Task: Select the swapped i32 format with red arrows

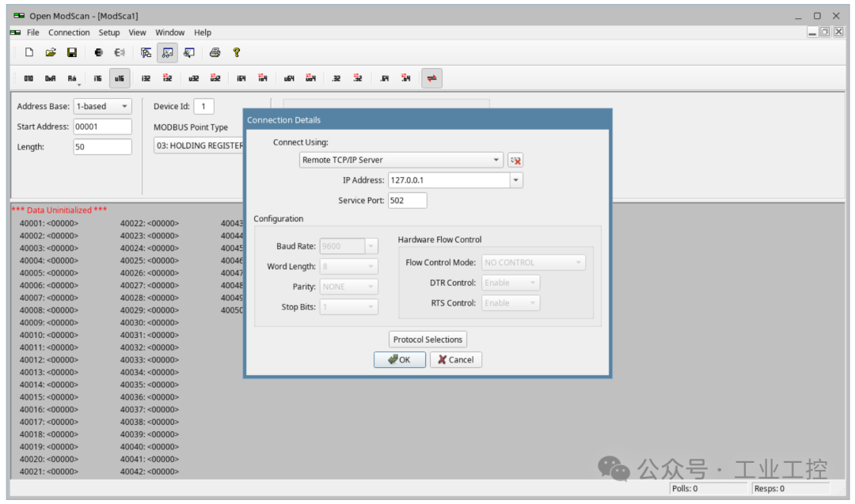Action: point(167,78)
